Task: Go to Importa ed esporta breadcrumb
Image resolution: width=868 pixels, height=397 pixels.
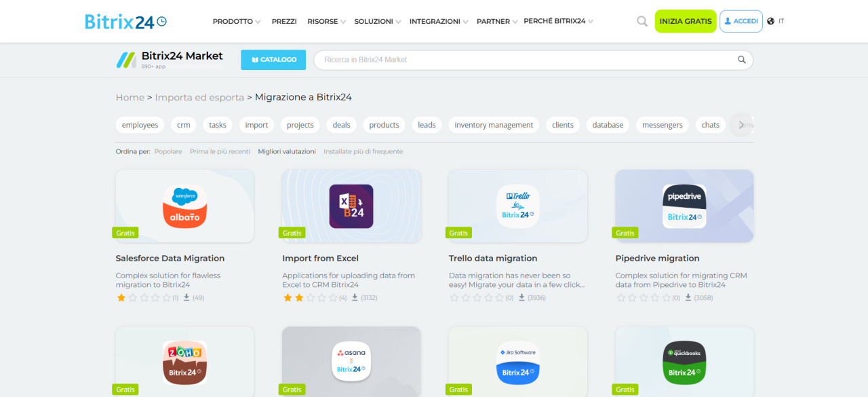Action: [199, 97]
